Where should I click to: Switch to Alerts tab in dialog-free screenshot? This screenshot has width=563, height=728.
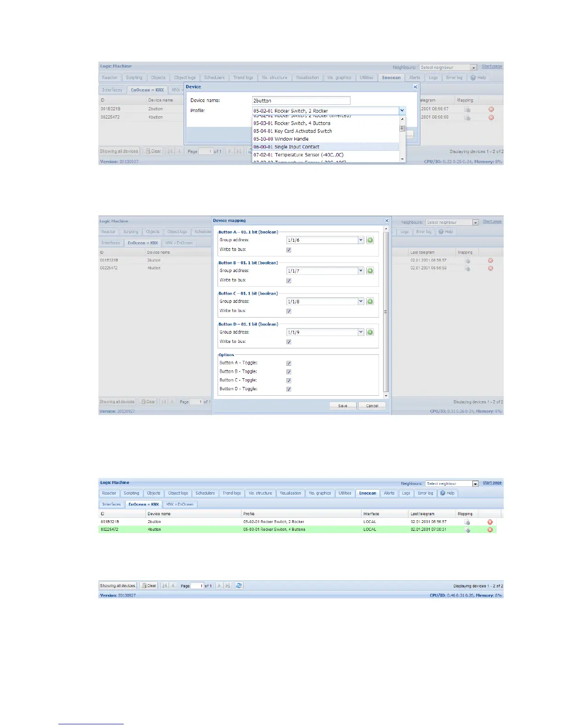(x=389, y=493)
